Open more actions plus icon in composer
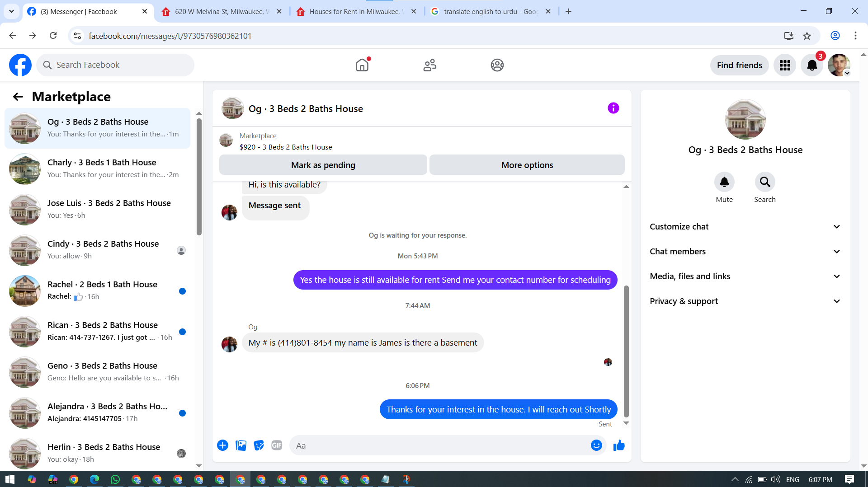The height and width of the screenshot is (487, 868). click(222, 445)
